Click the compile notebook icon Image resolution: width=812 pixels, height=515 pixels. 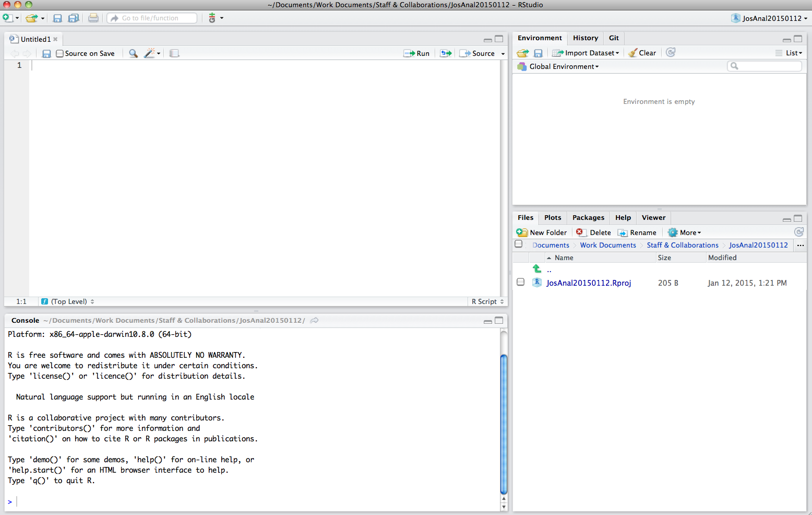click(174, 53)
